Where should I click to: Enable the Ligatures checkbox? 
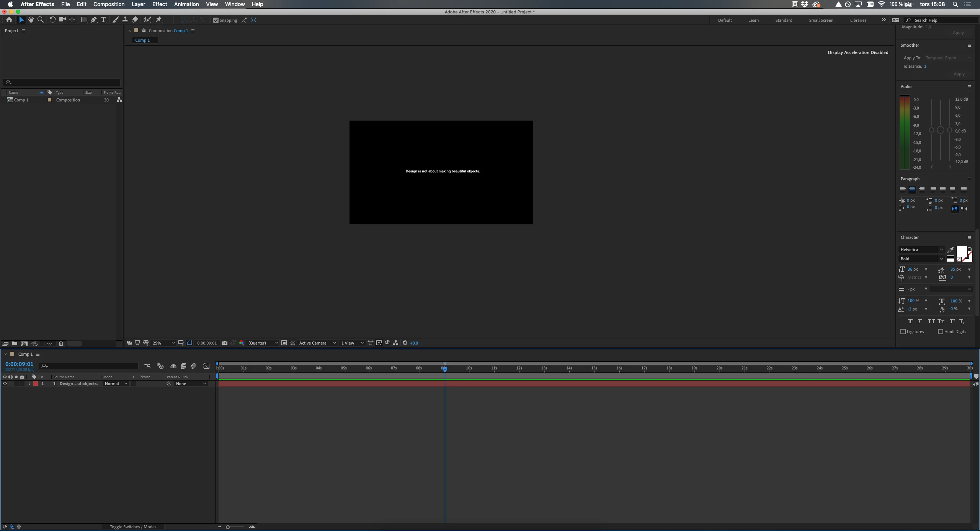click(903, 332)
